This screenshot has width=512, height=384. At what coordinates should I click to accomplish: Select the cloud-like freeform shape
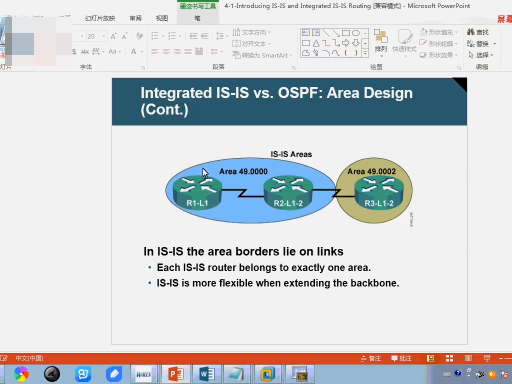point(306,53)
